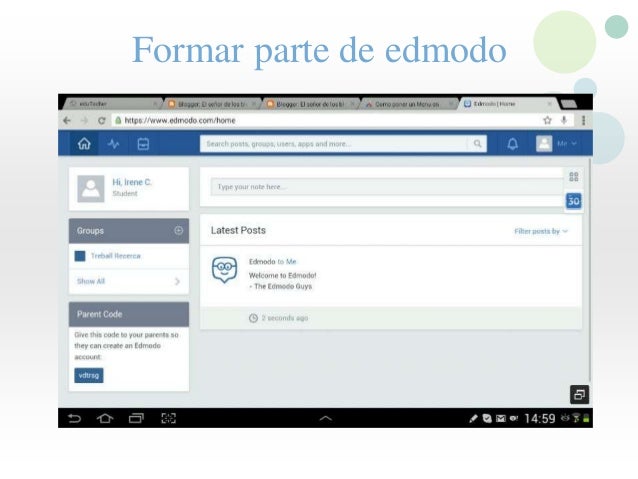Click the parent code vdtrsg button
638x479 pixels.
click(89, 375)
